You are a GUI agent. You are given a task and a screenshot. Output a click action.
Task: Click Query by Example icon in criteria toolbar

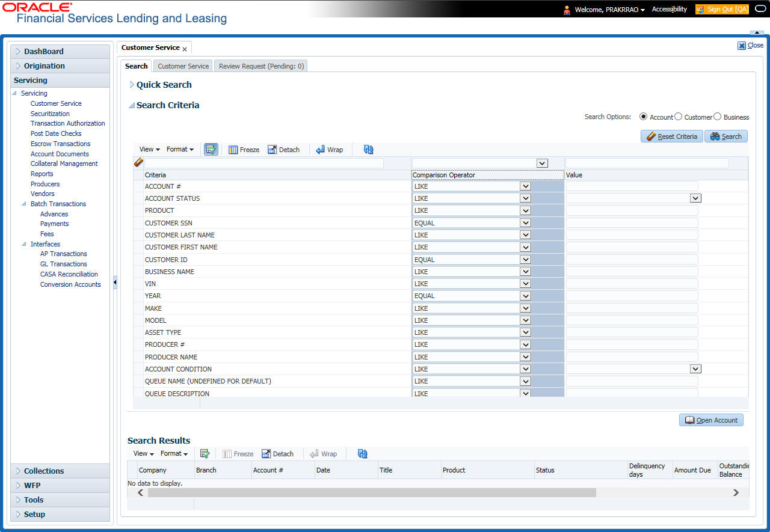coord(211,150)
